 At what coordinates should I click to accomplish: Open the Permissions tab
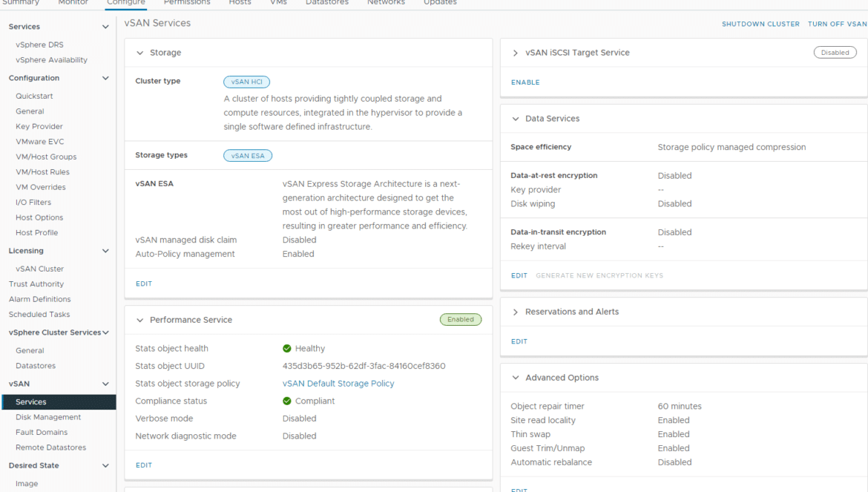[186, 3]
